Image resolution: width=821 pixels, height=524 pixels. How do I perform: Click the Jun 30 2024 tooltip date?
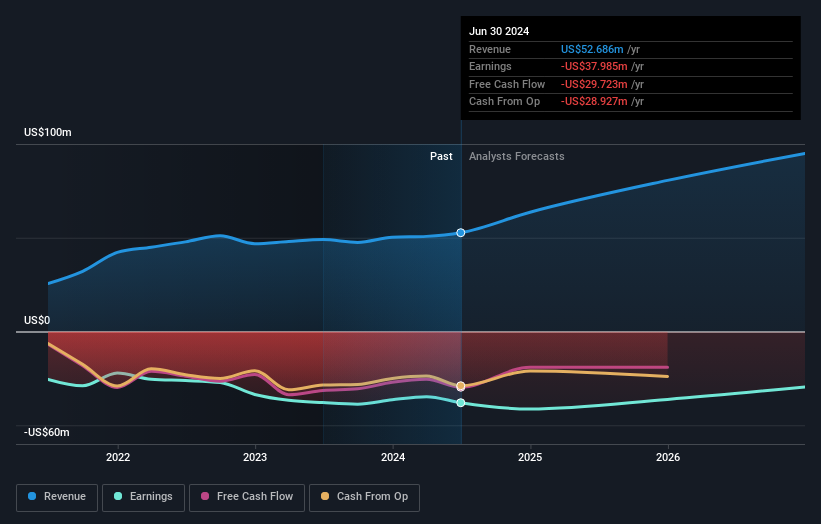click(499, 31)
